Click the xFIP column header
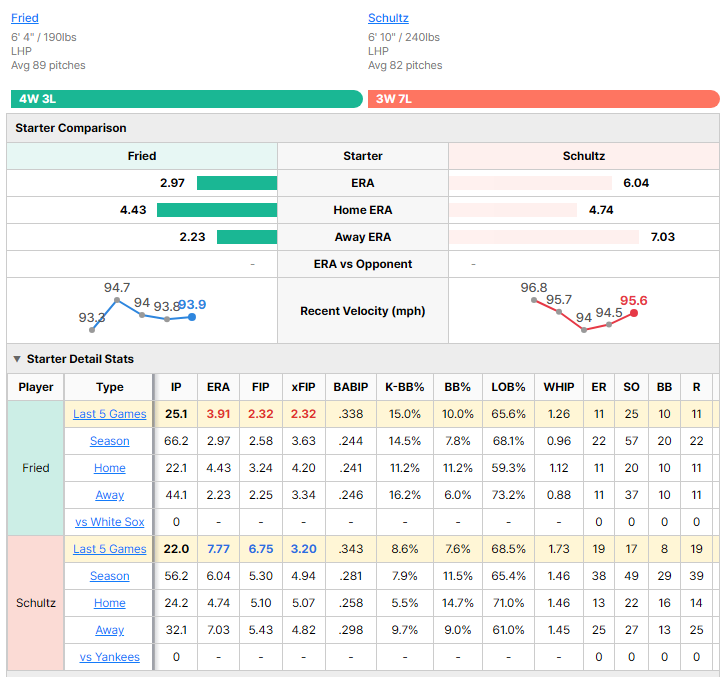 tap(303, 387)
